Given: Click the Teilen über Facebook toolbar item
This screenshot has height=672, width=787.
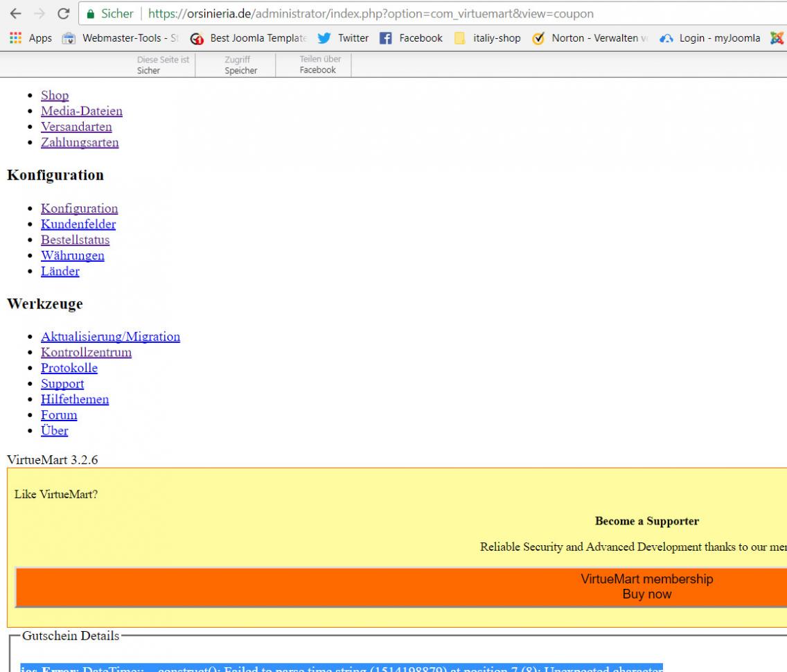Looking at the screenshot, I should 317,65.
